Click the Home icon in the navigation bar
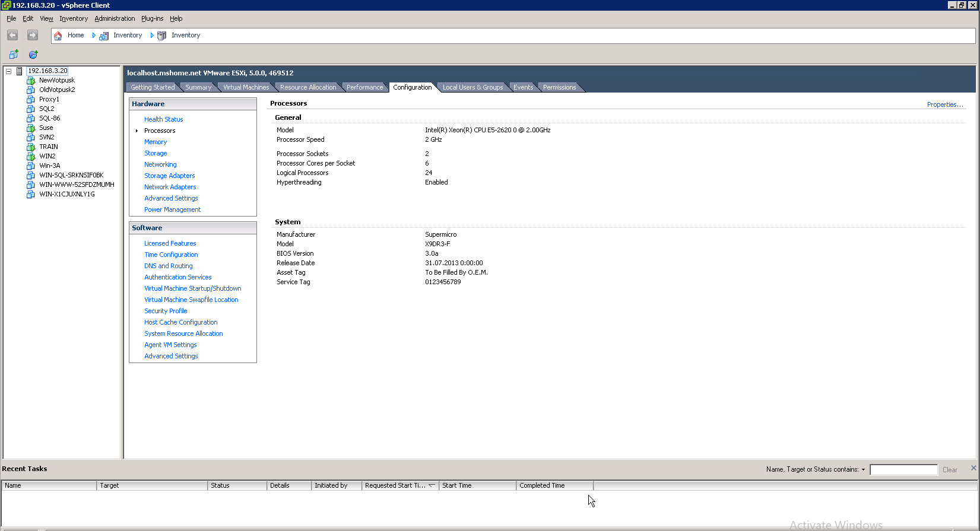This screenshot has height=531, width=980. [x=58, y=36]
